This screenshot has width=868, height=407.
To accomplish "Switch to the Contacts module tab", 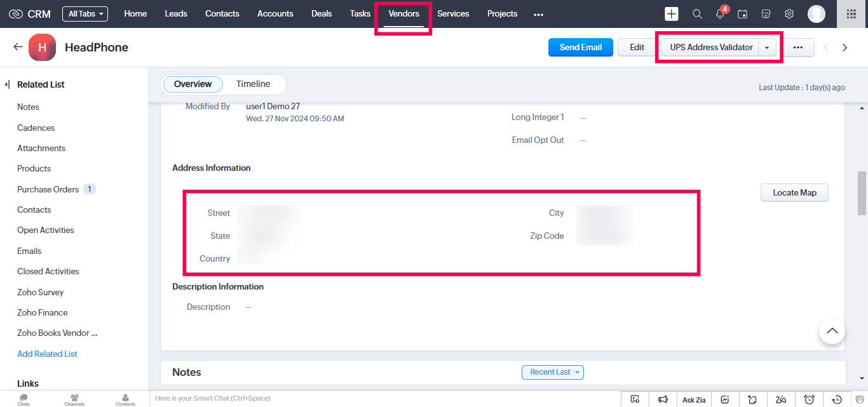I will (x=222, y=13).
